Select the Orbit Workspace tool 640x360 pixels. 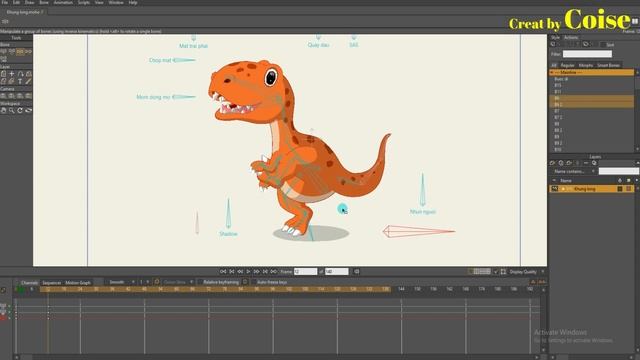tap(28, 111)
